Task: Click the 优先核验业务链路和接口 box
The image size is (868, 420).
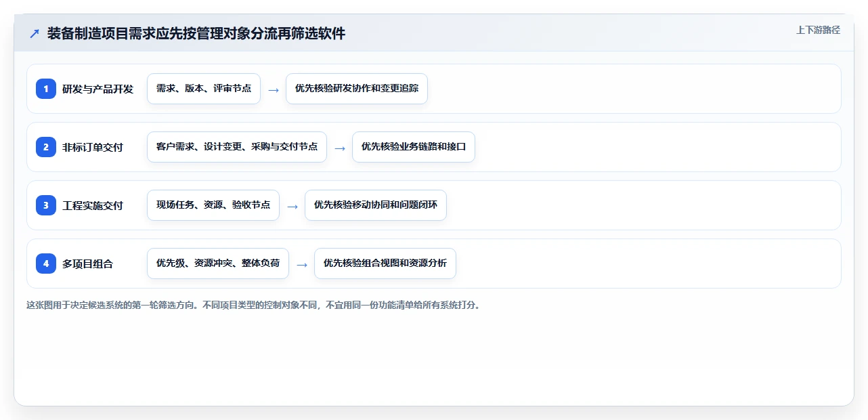Action: point(414,147)
